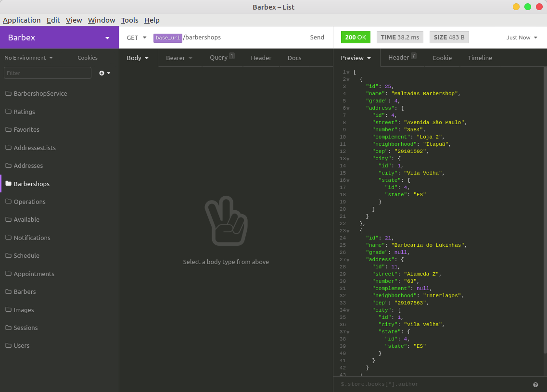Screen dimensions: 547x392
Task: Click the sidebar Filter input field
Action: pyautogui.click(x=48, y=73)
